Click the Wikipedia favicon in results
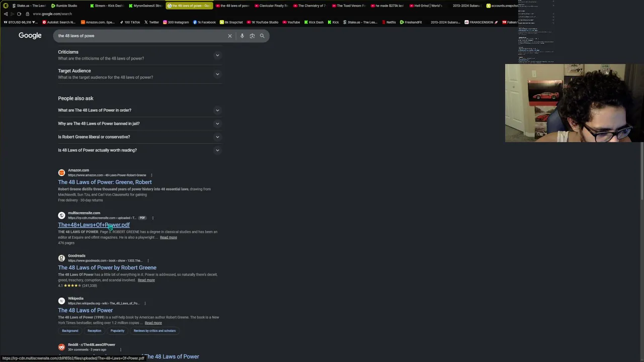Screen dimensions: 644x362 click(x=61, y=301)
